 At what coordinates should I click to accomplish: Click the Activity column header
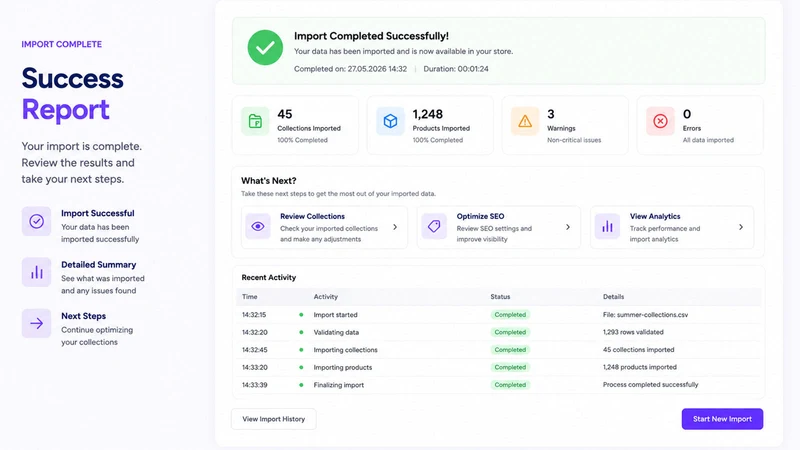click(326, 296)
